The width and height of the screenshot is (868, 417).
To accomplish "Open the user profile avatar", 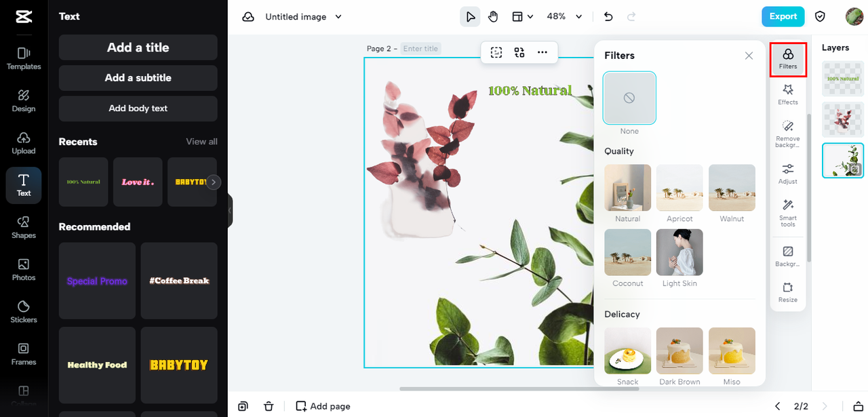I will click(x=854, y=17).
